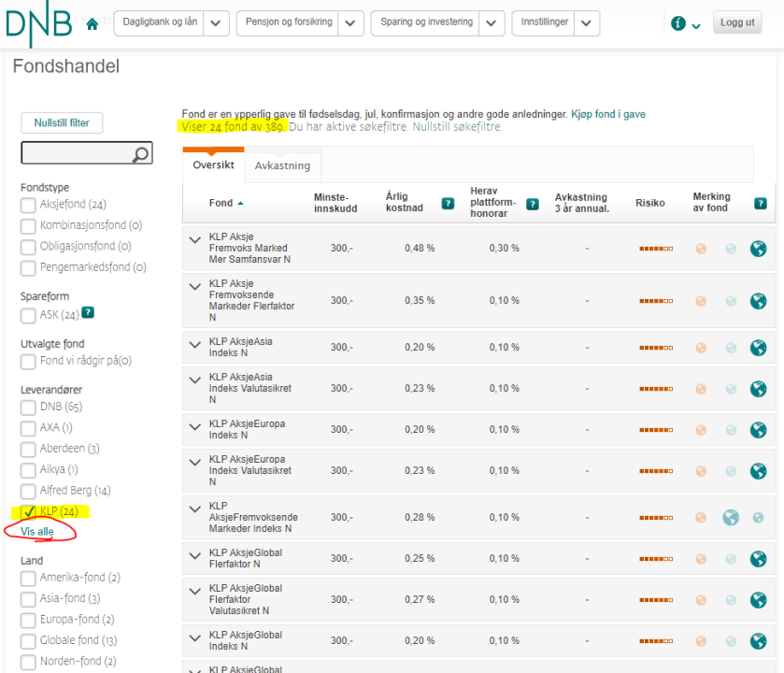Viewport: 784px width, 673px height.
Task: Click the info circle icon in header
Action: click(x=678, y=23)
